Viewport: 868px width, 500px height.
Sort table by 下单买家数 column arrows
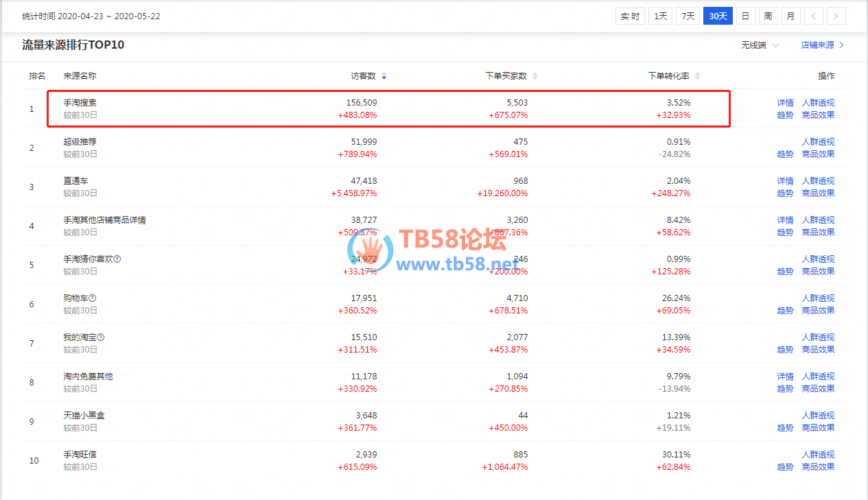535,76
